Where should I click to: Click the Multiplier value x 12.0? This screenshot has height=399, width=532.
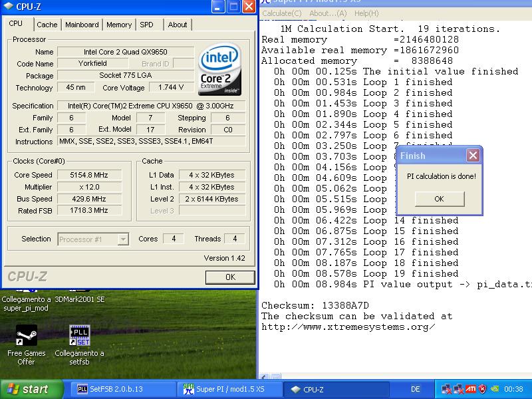click(x=89, y=187)
